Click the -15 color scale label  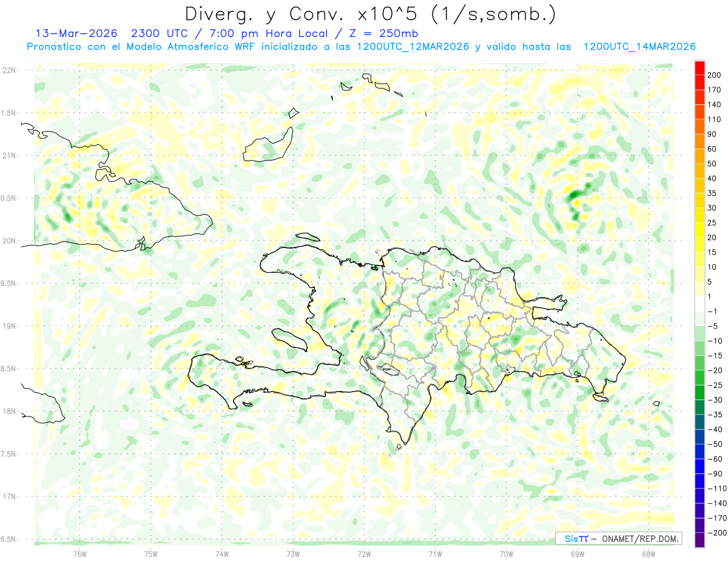(x=715, y=355)
